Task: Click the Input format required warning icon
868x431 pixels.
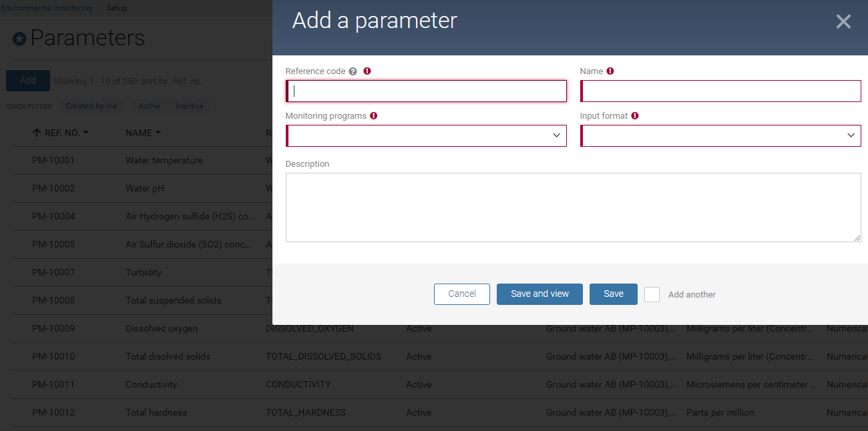Action: coord(635,115)
